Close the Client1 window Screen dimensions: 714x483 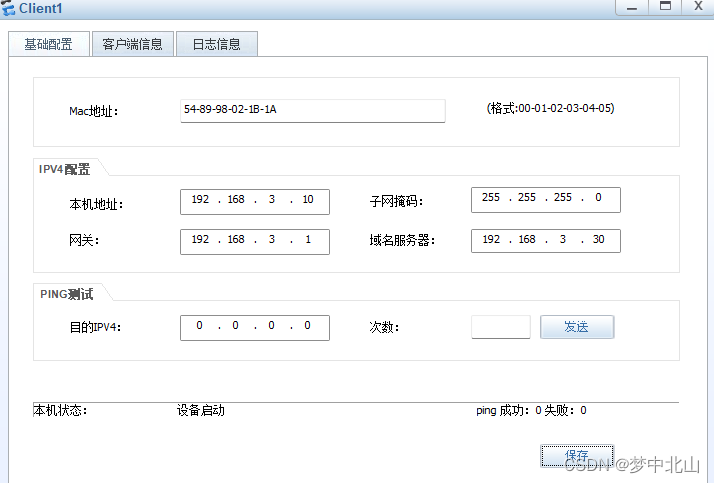pyautogui.click(x=698, y=7)
